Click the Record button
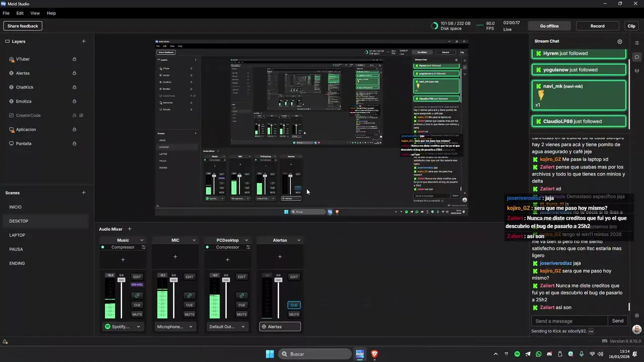This screenshot has width=644, height=362. click(597, 26)
